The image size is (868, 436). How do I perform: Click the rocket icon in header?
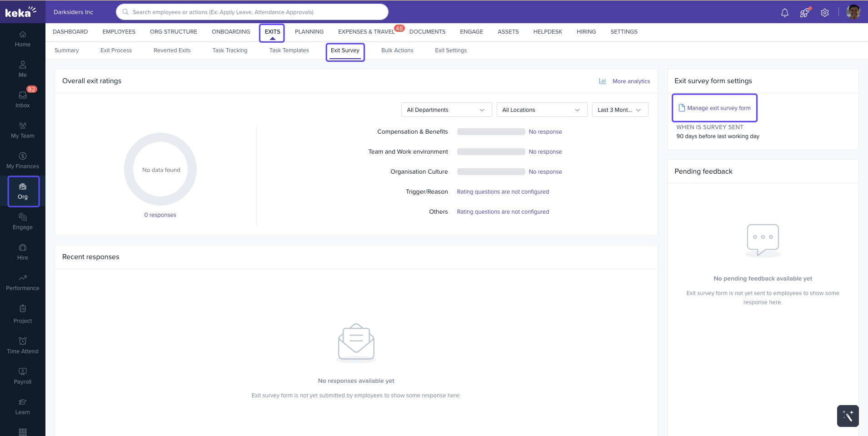804,13
